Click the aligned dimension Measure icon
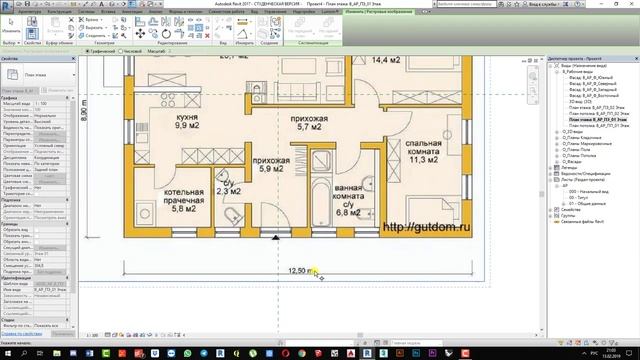 pyautogui.click(x=242, y=21)
